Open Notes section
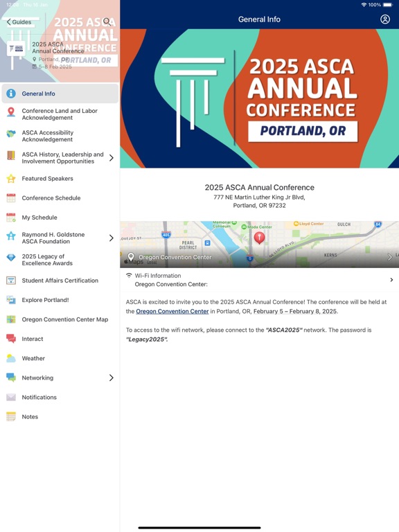 (60, 416)
